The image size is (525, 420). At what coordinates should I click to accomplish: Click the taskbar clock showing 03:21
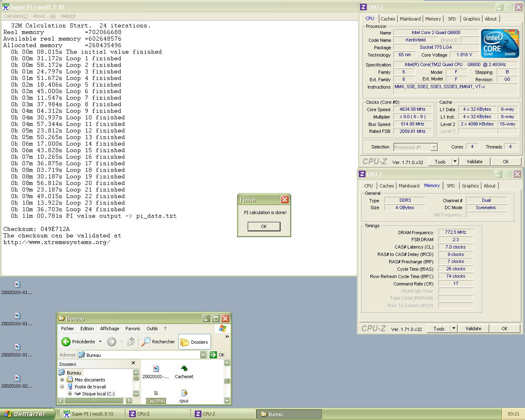tap(514, 414)
